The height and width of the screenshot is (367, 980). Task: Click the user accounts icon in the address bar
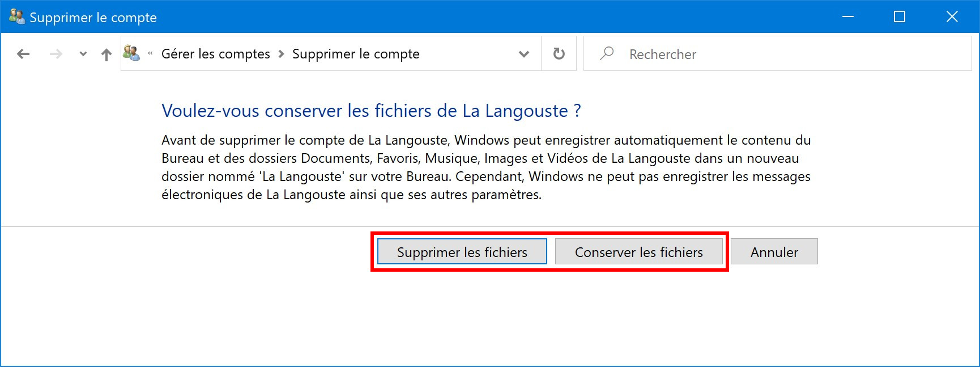pos(131,53)
